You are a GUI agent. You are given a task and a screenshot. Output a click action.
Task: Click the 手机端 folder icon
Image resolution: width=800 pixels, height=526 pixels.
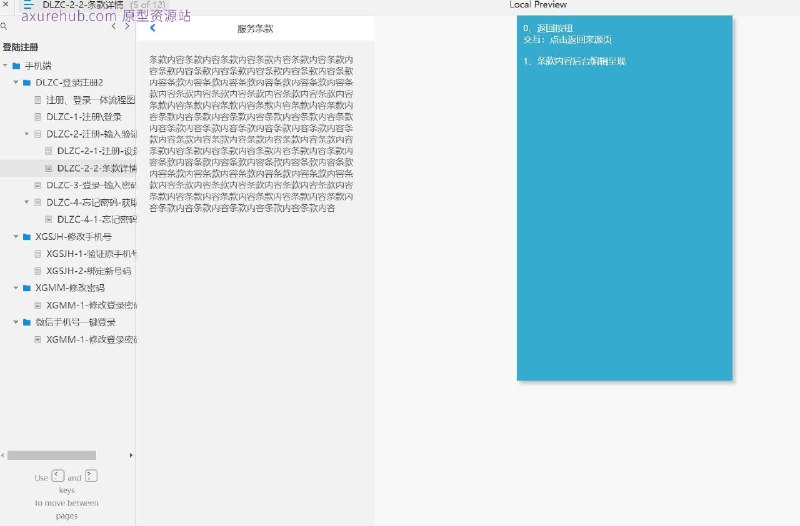pyautogui.click(x=16, y=65)
